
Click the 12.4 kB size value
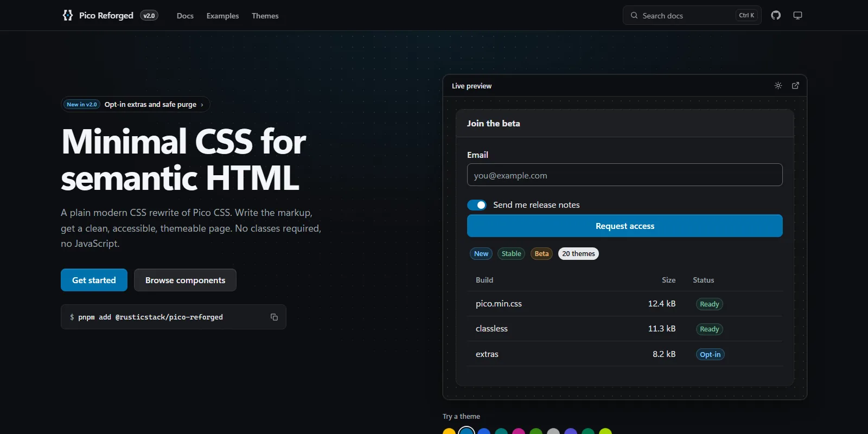click(x=662, y=304)
